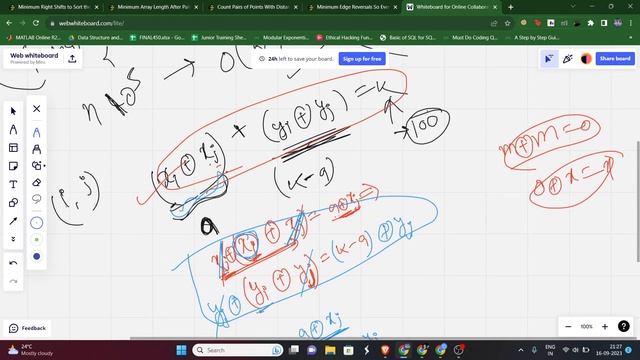Switch to Count Pairs of Points tab
The image size is (640, 360).
coord(253,7)
